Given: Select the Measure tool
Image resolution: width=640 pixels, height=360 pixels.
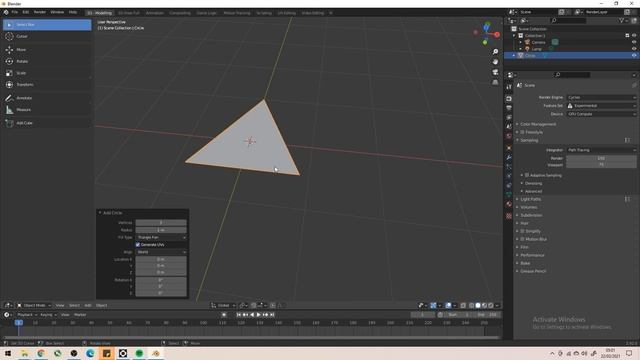Looking at the screenshot, I should click(x=47, y=110).
